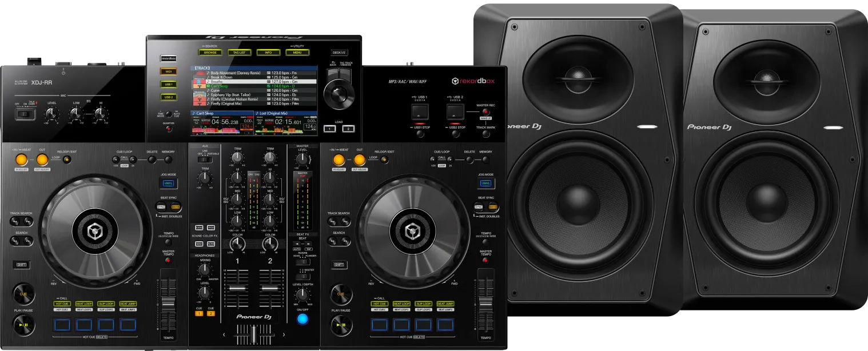Select the USB 2 source button

(x=168, y=97)
